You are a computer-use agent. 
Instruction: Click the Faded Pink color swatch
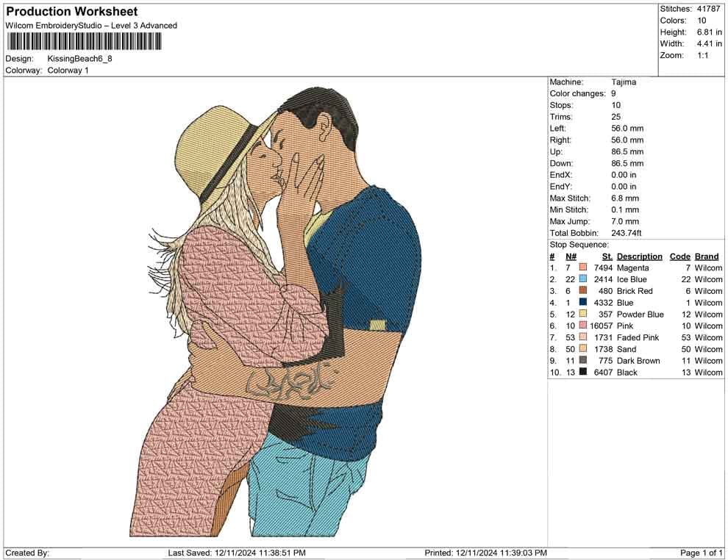(583, 337)
